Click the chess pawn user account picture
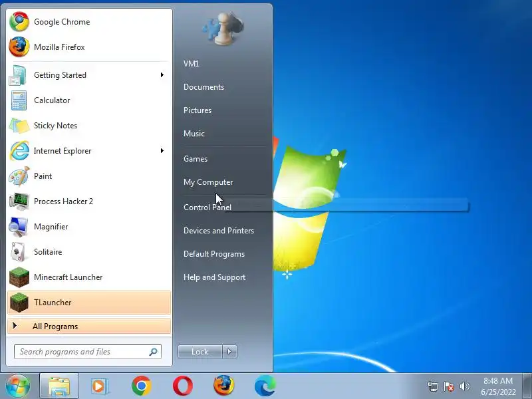The height and width of the screenshot is (399, 532). [222, 29]
